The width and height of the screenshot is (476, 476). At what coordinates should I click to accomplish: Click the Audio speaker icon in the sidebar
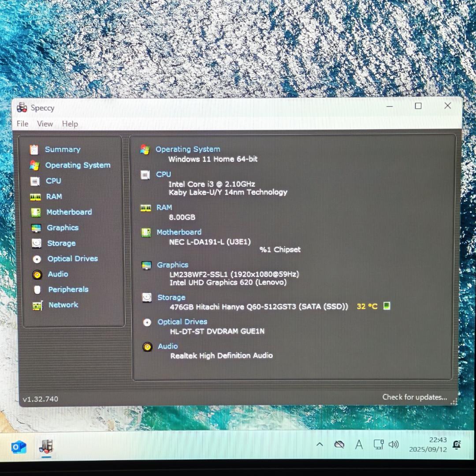[x=37, y=275]
